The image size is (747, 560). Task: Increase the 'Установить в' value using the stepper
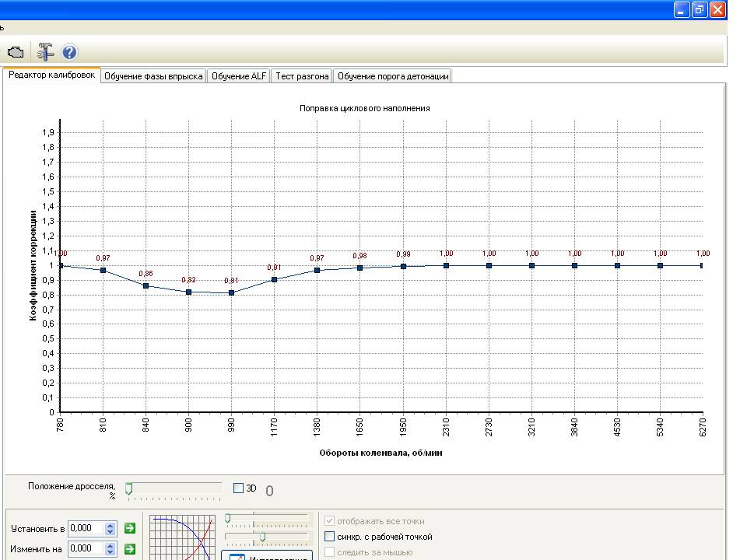110,525
